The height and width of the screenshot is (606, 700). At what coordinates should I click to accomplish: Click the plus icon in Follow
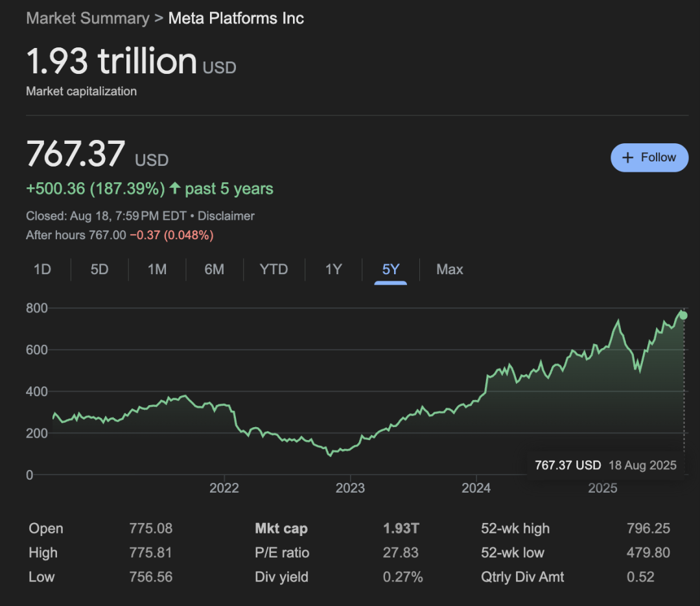pos(627,157)
